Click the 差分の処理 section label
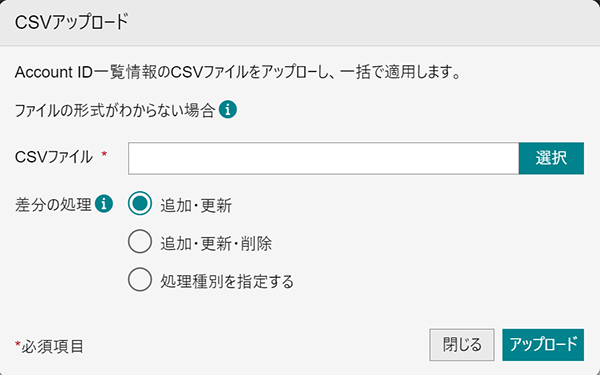The width and height of the screenshot is (600, 375). pyautogui.click(x=53, y=204)
